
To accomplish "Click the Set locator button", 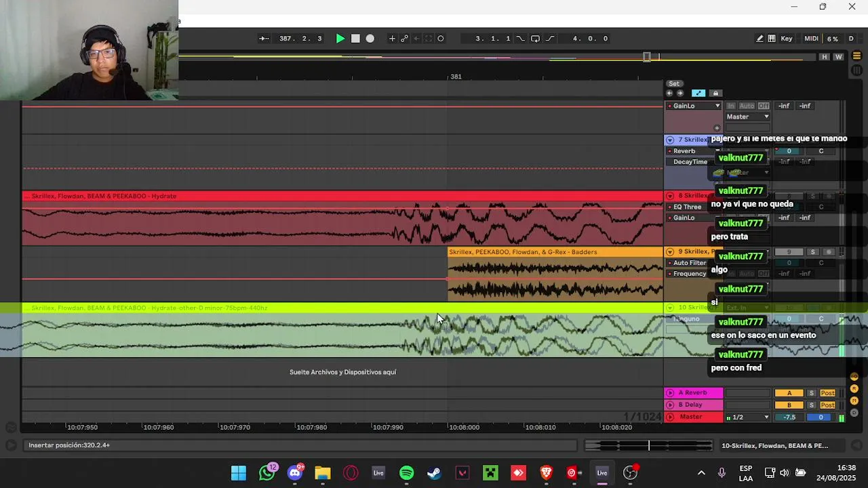I will [674, 84].
